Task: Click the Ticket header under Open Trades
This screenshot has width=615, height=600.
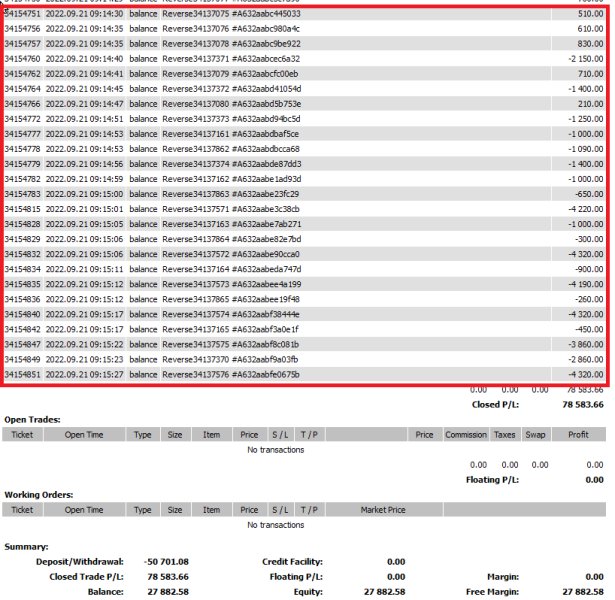Action: point(22,435)
